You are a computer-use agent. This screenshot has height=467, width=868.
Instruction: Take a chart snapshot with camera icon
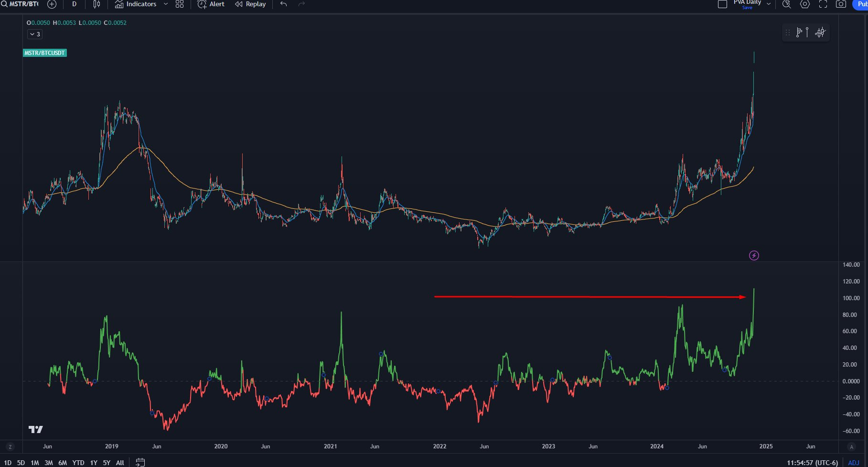(x=841, y=4)
